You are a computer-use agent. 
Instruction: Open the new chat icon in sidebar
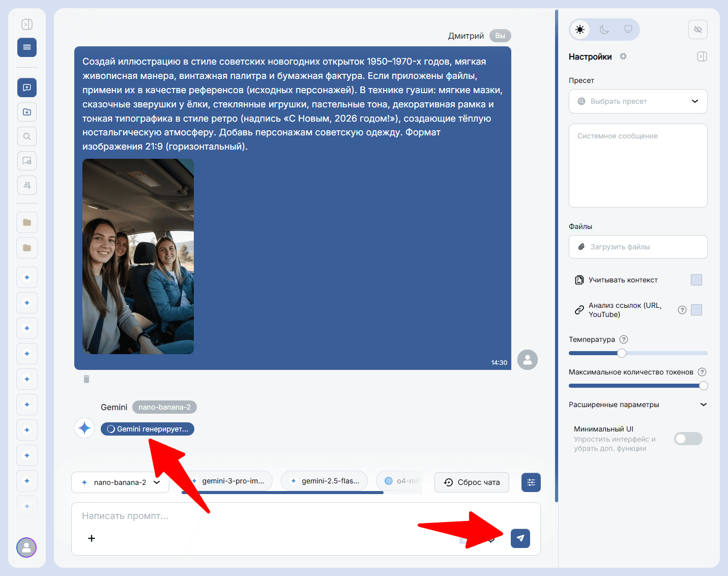pyautogui.click(x=26, y=87)
